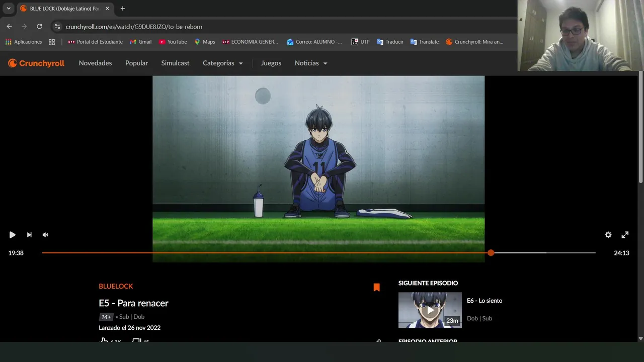The width and height of the screenshot is (644, 362).
Task: Click the browser forward arrow
Action: (24, 26)
